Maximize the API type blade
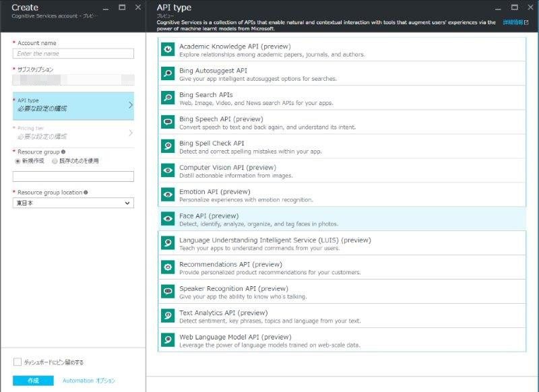The height and width of the screenshot is (392, 539). (515, 7)
